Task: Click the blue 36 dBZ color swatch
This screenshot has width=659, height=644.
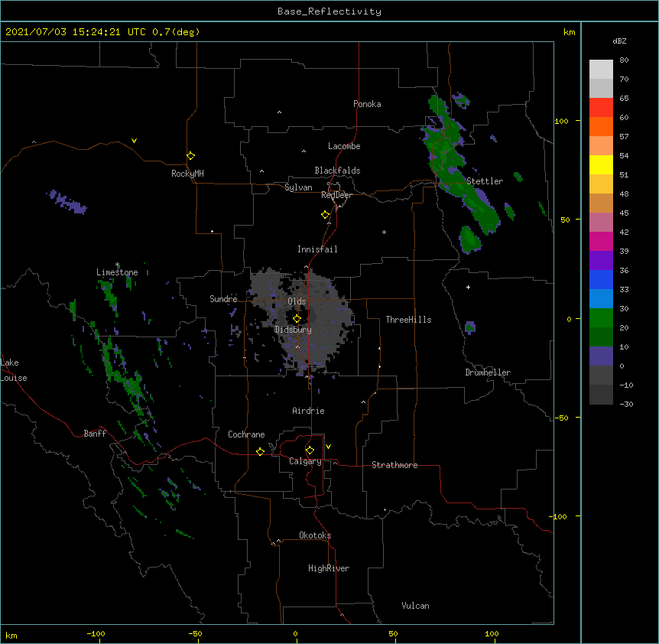Action: (x=601, y=279)
